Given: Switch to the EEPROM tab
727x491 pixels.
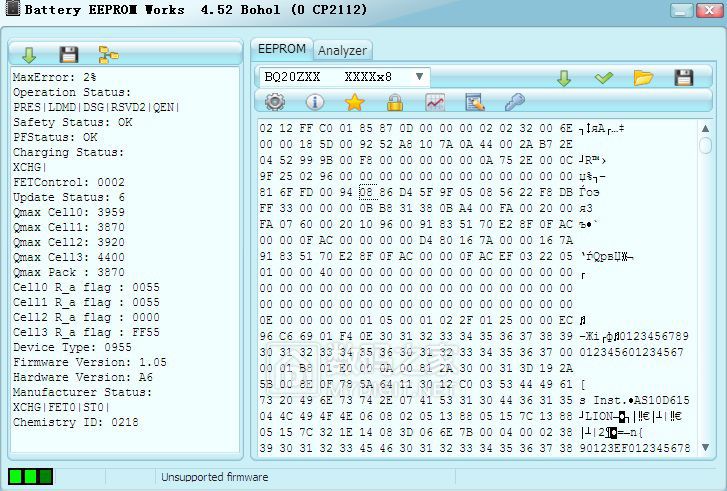Looking at the screenshot, I should pyautogui.click(x=282, y=49).
